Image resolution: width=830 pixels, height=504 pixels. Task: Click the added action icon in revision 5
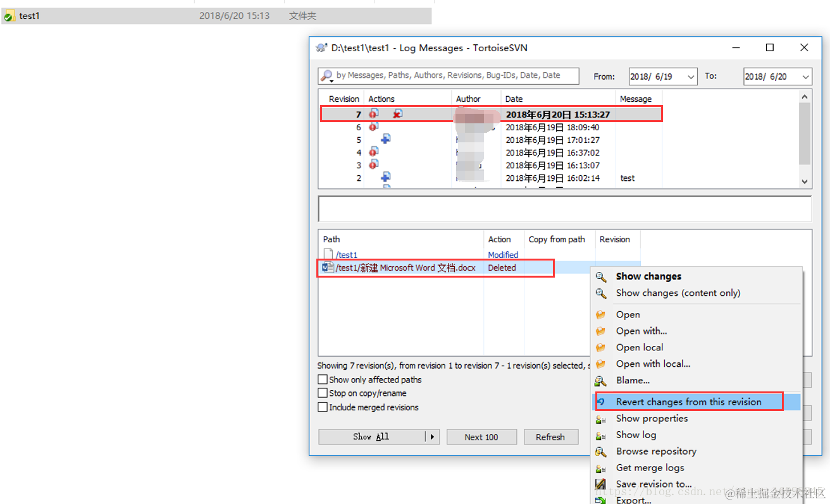[x=385, y=139]
